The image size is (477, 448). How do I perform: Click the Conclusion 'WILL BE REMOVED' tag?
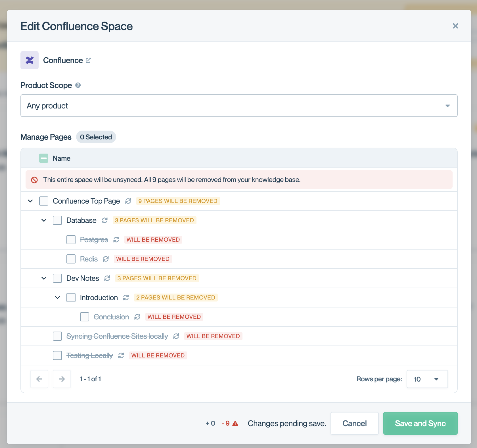pyautogui.click(x=174, y=317)
